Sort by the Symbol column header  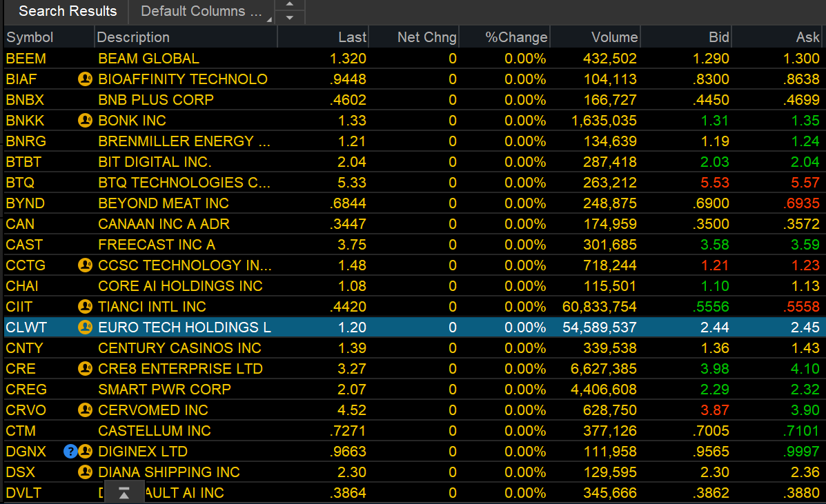coord(49,37)
